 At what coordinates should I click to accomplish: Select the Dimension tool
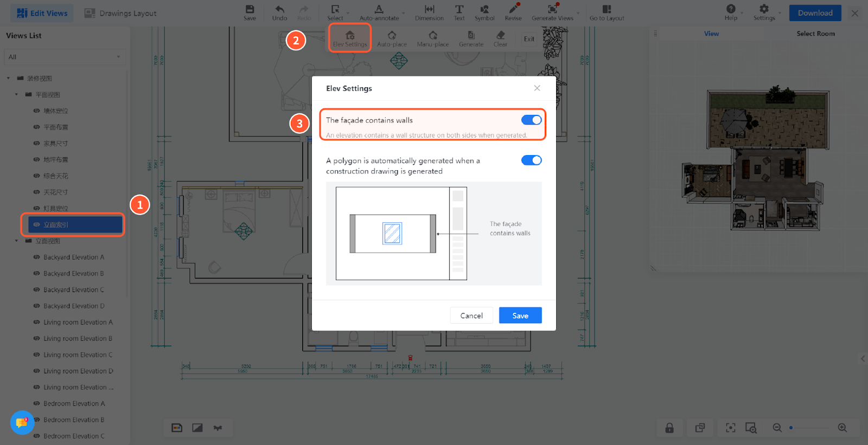(429, 9)
